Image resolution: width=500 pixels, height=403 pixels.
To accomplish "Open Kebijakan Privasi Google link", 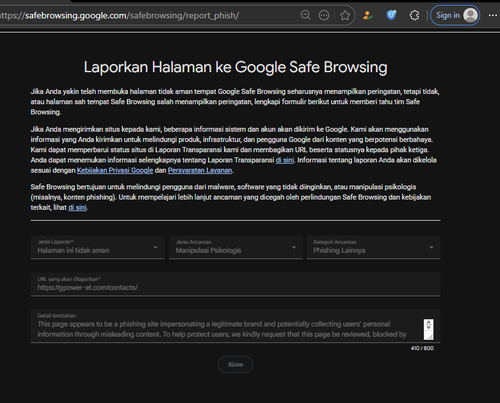I will 115,170.
